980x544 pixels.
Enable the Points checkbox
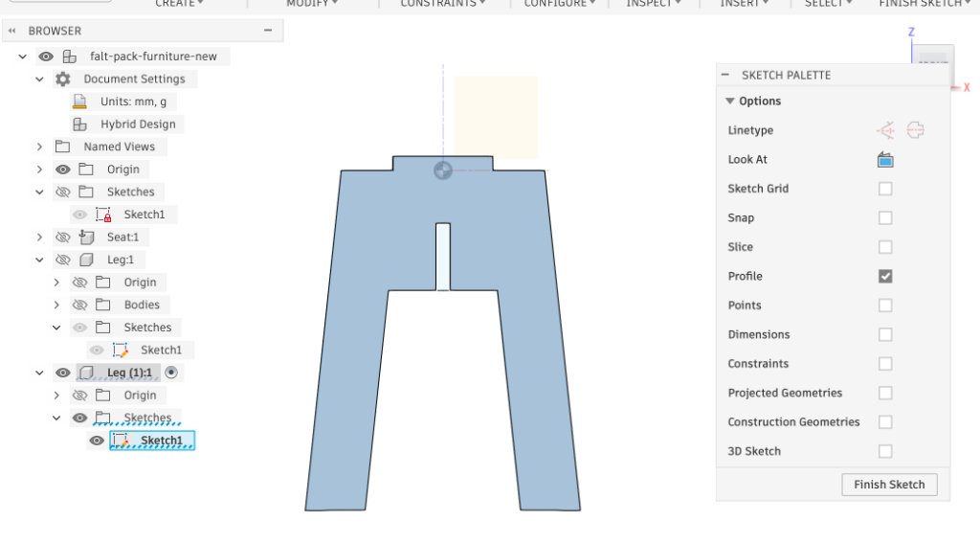pos(885,306)
